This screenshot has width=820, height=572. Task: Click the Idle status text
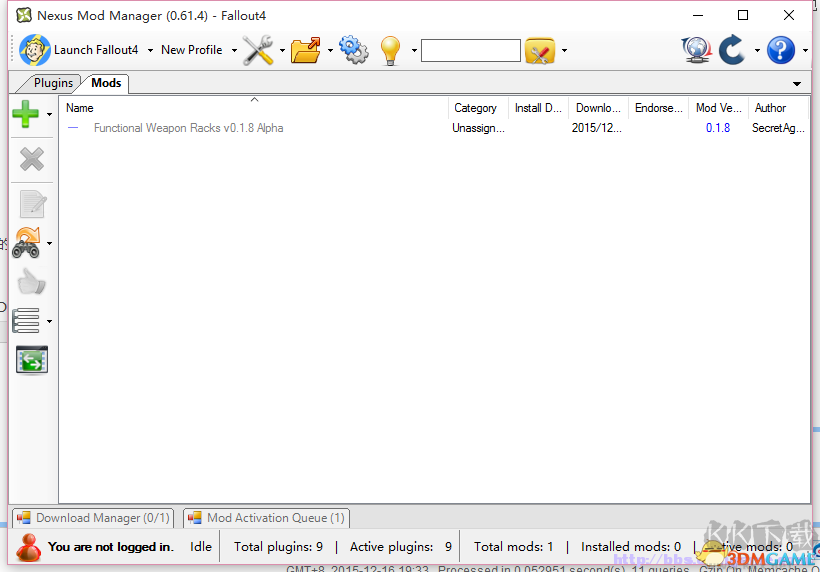tap(201, 547)
